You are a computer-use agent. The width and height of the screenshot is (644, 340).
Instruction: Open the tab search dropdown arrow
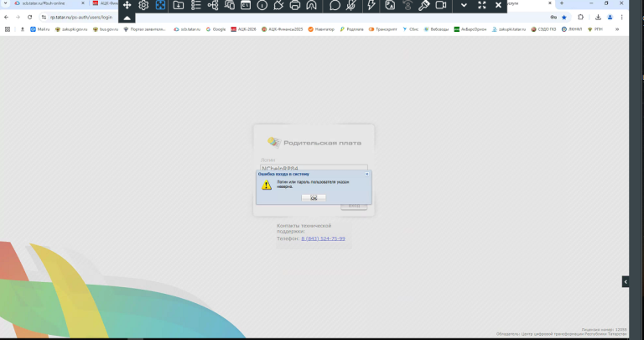click(x=5, y=3)
